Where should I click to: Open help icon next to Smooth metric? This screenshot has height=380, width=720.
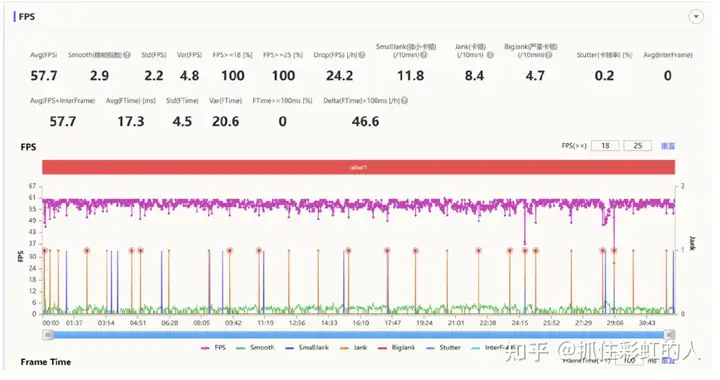(127, 55)
